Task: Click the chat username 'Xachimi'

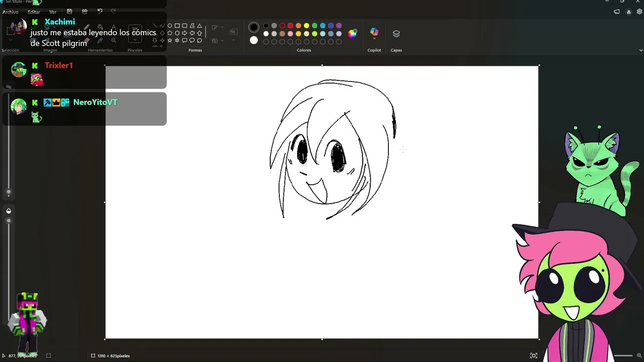Action: point(59,22)
